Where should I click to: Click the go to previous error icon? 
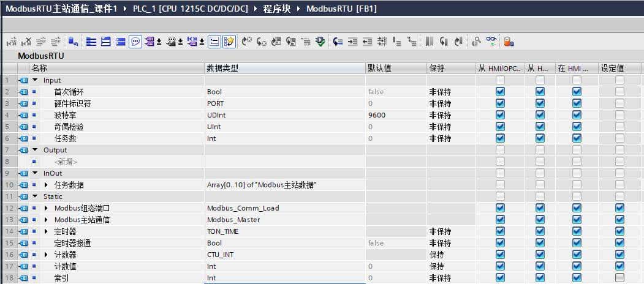pyautogui.click(x=247, y=42)
